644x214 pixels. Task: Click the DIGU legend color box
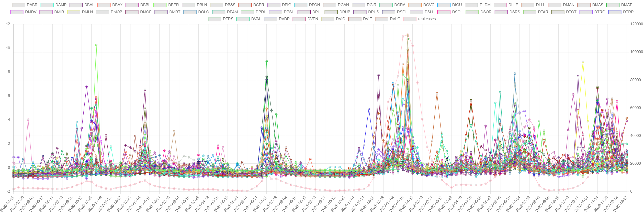coord(444,5)
